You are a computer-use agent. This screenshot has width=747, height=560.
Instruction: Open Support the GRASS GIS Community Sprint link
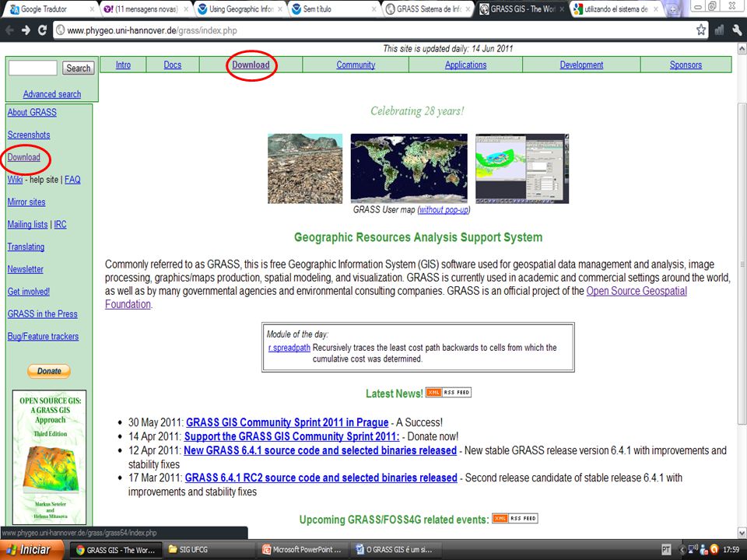point(292,436)
